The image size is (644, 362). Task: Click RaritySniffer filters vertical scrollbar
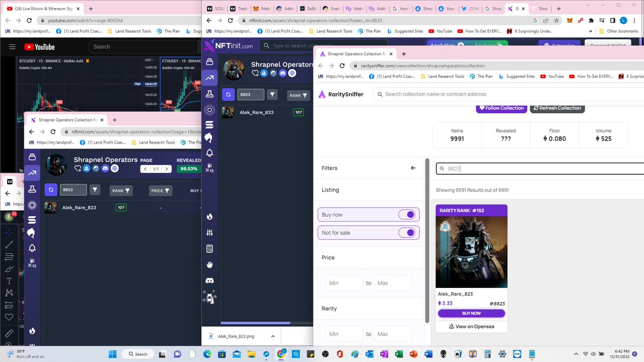pyautogui.click(x=427, y=241)
